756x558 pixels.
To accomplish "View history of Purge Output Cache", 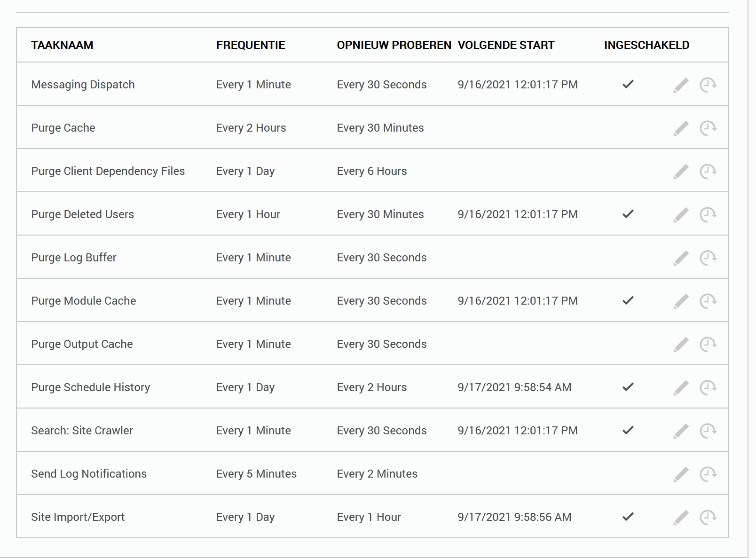I will 708,344.
